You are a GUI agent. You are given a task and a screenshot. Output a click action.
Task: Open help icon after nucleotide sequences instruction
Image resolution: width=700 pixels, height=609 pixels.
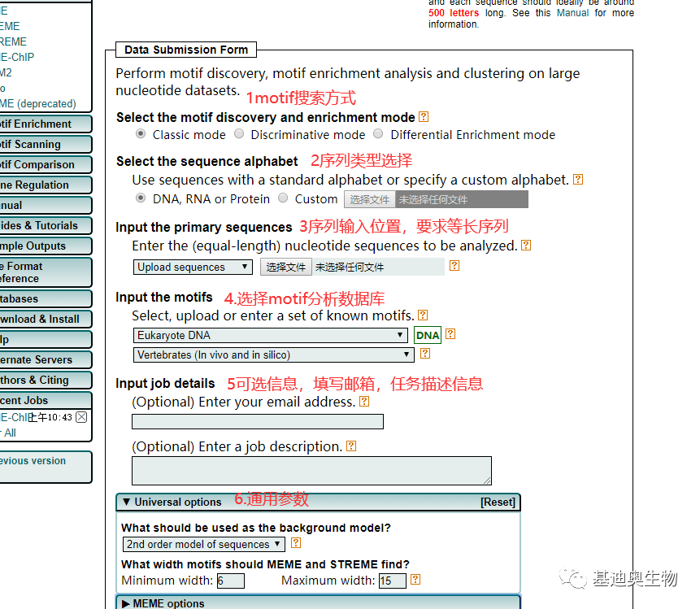[x=526, y=245]
